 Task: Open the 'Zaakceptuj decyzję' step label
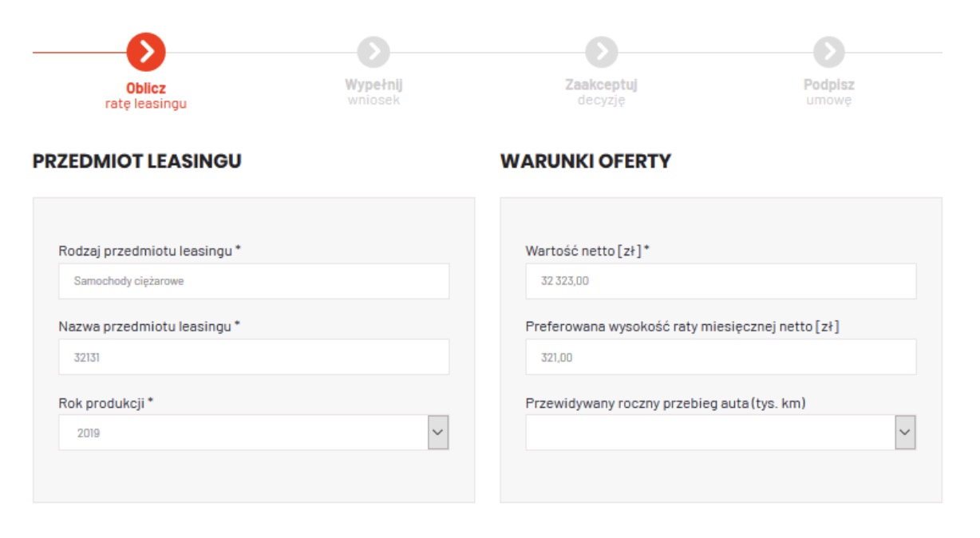[x=601, y=92]
